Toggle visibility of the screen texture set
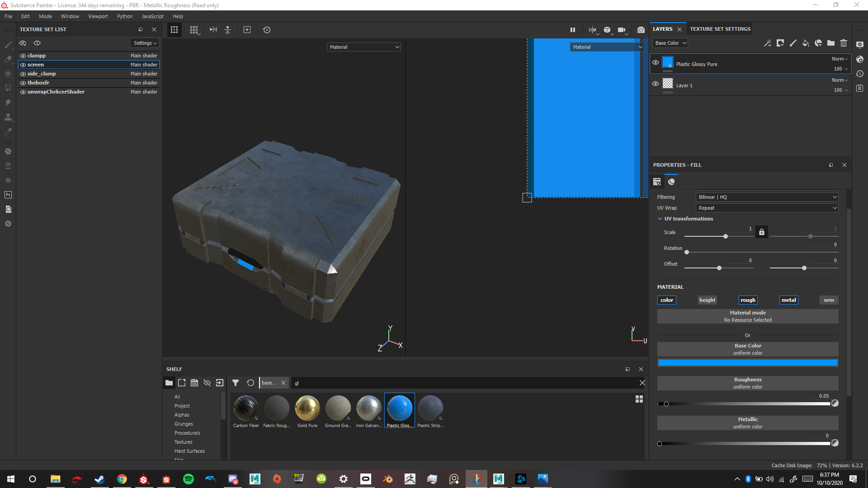 tap(23, 65)
